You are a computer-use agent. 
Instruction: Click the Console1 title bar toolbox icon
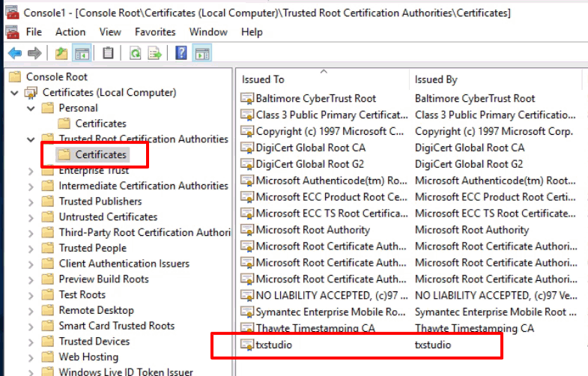point(13,13)
